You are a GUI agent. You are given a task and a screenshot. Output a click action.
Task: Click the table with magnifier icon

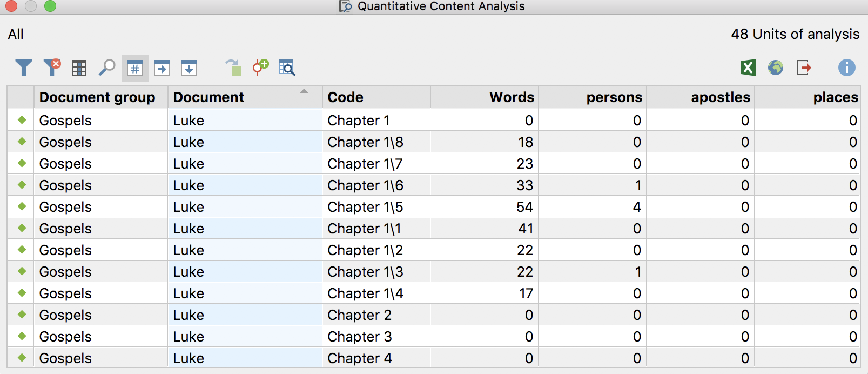point(287,68)
